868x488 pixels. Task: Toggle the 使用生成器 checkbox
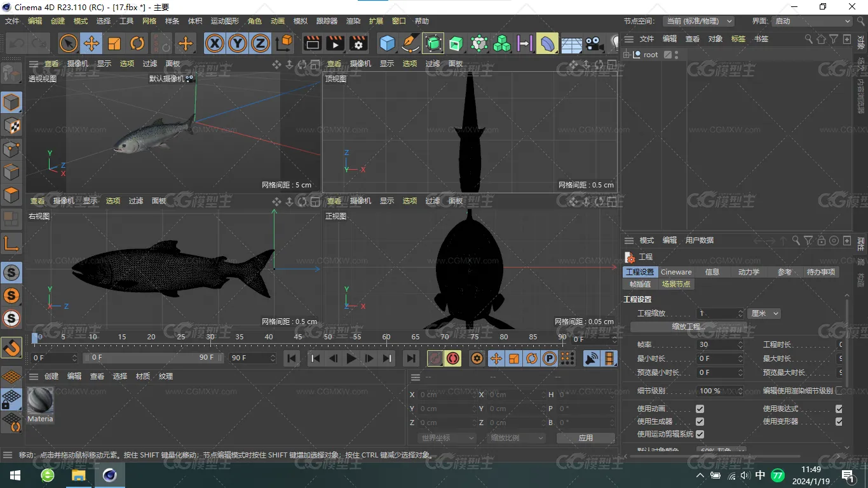coord(700,421)
